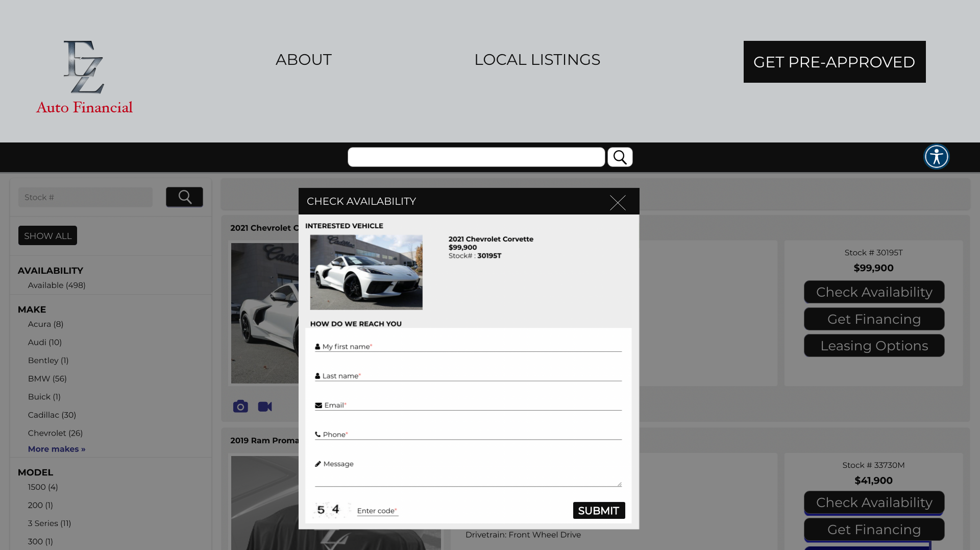
Task: Click the Drivetrain: Front Wheel Drive text
Action: pyautogui.click(x=523, y=535)
